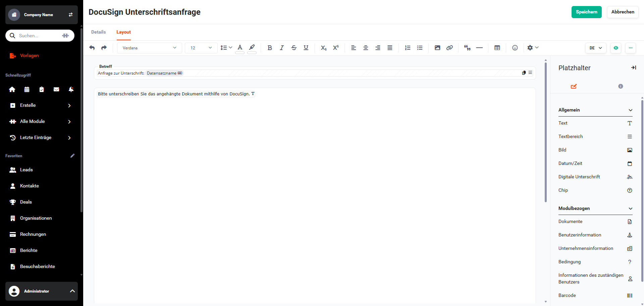The image size is (644, 306).
Task: Open the placeholder info tab icon
Action: pyautogui.click(x=621, y=86)
